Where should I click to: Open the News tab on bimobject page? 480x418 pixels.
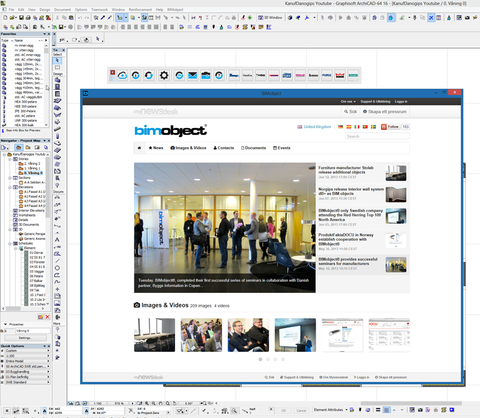156,148
